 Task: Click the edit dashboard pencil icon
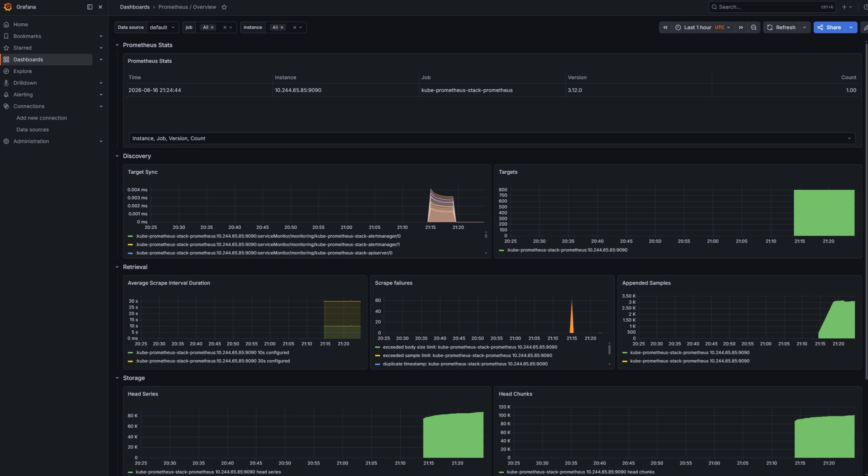865,27
